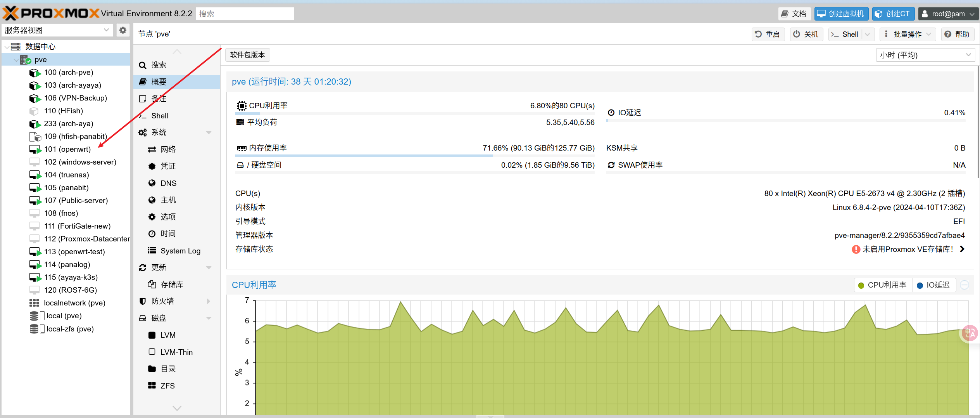The image size is (980, 418).
Task: Open Shell in node side menu
Action: pos(177,116)
